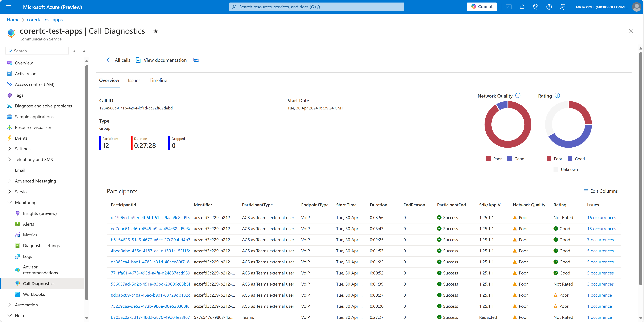
Task: Select the Timeline tab
Action: [158, 80]
